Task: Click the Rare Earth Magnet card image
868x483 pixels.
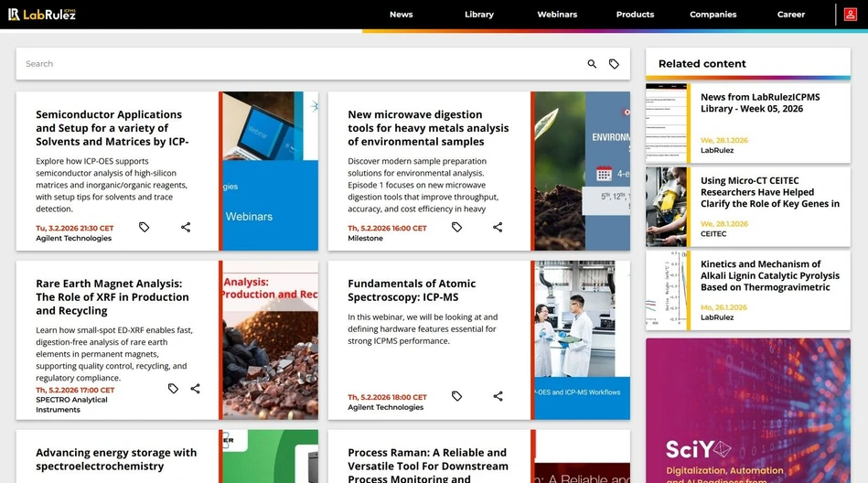Action: point(270,340)
